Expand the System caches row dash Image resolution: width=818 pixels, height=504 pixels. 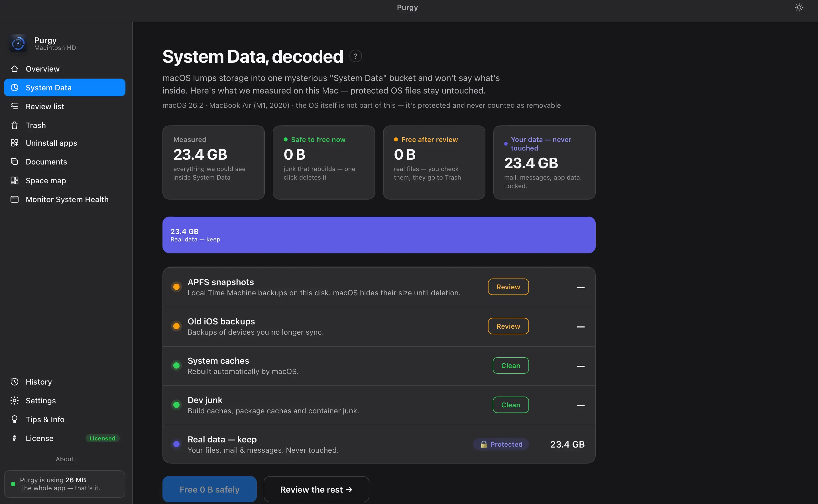[581, 366]
